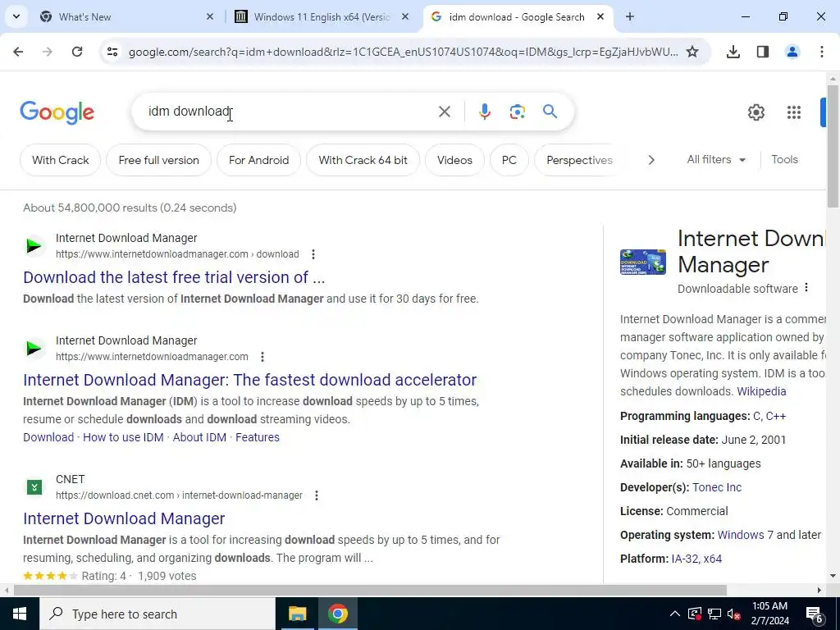
Task: Show more filter chips with the right chevron
Action: (651, 160)
